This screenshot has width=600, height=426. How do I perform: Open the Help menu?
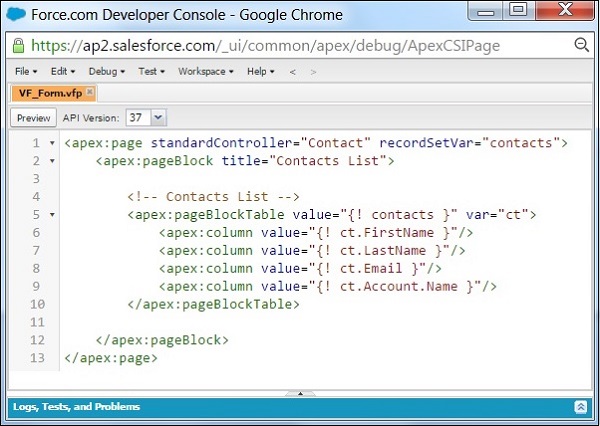pyautogui.click(x=261, y=72)
